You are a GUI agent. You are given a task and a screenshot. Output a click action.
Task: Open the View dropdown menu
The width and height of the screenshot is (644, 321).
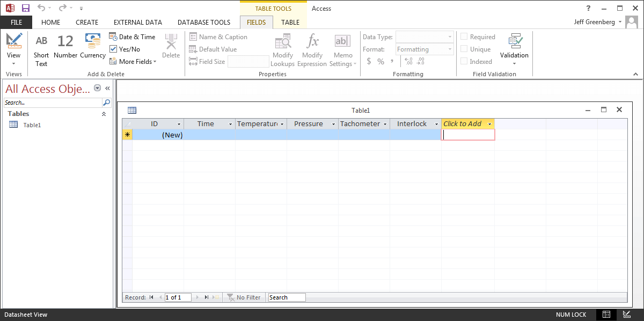14,59
